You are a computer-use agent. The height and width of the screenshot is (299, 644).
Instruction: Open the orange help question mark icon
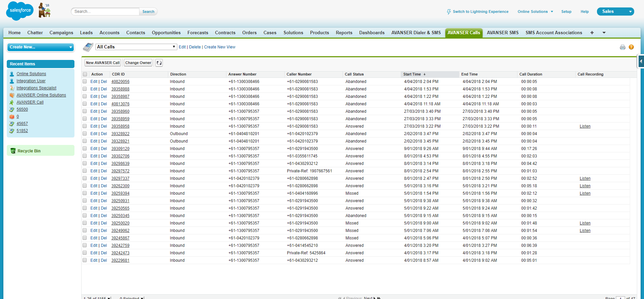point(631,47)
